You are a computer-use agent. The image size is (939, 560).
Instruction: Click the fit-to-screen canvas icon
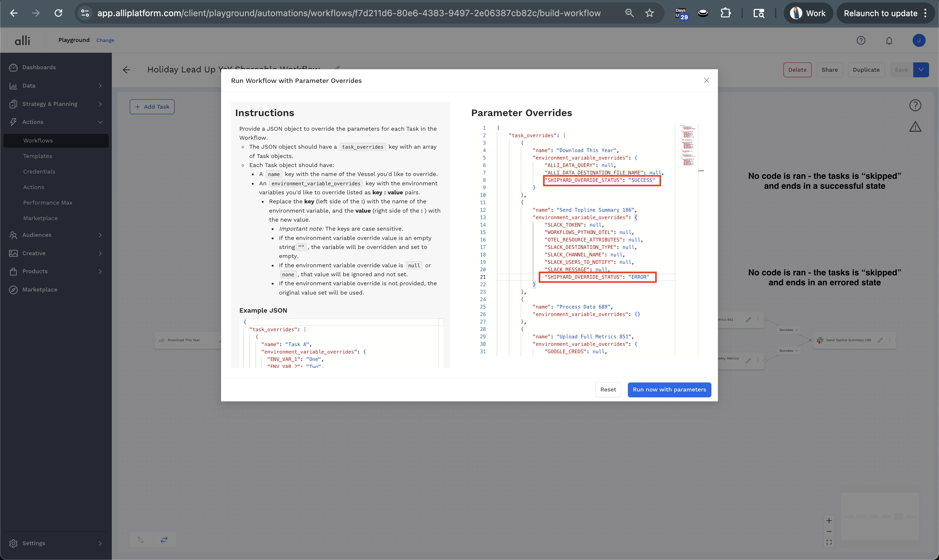pyautogui.click(x=829, y=542)
